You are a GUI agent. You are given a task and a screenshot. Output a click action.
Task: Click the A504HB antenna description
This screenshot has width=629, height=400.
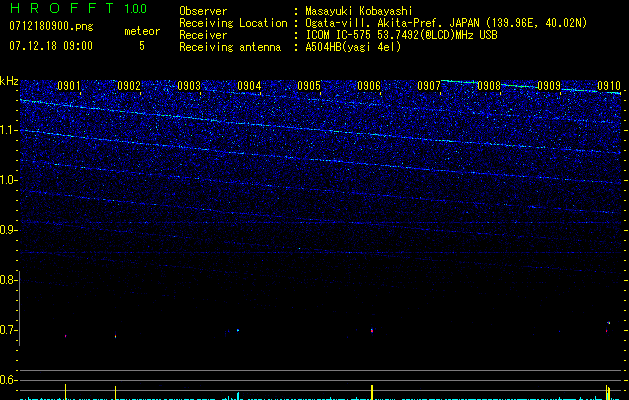point(354,47)
